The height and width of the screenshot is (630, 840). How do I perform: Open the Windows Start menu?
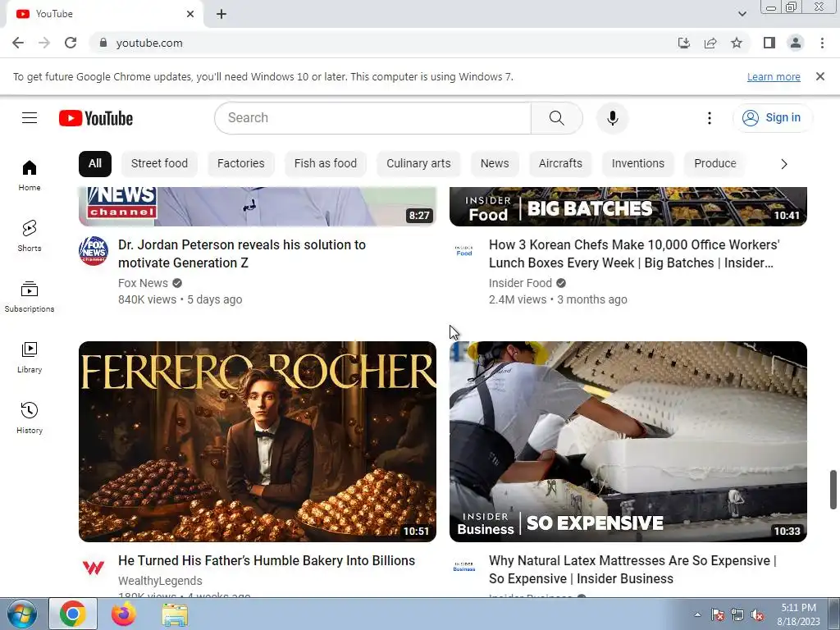(x=22, y=614)
